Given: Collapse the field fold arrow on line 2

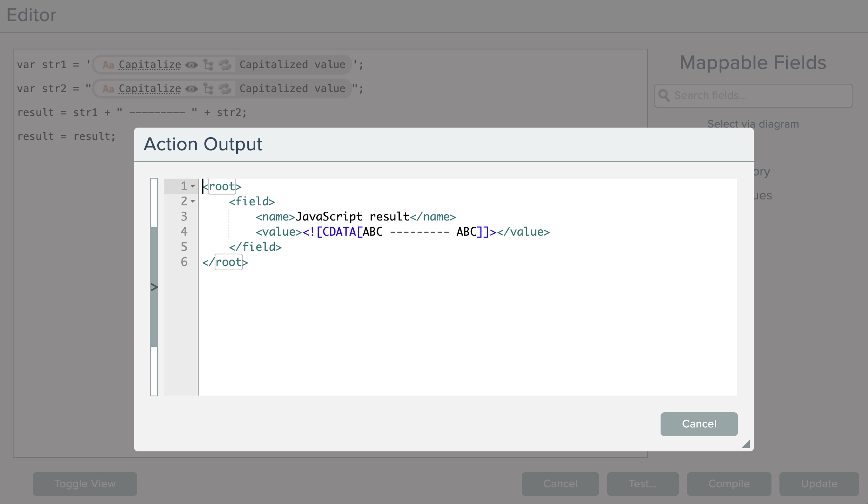Looking at the screenshot, I should click(x=193, y=201).
